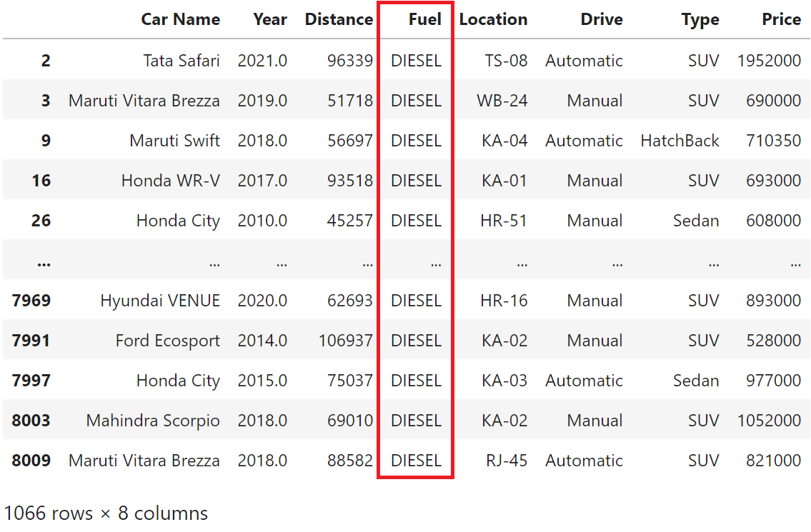Select the Maruti Swift cell
The height and width of the screenshot is (532, 811).
[x=175, y=141]
